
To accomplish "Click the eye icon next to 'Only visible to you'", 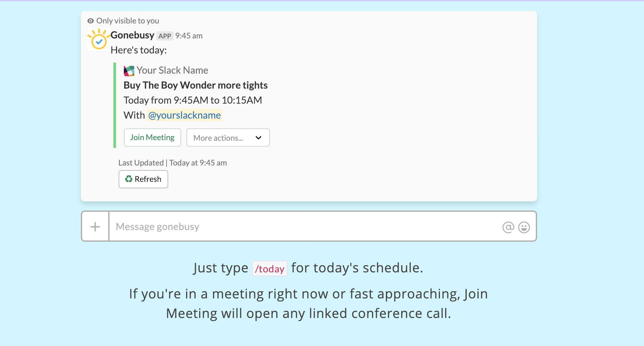I will 90,21.
